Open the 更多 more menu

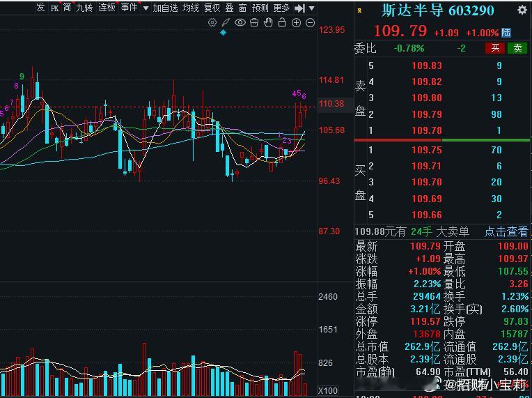coord(281,8)
